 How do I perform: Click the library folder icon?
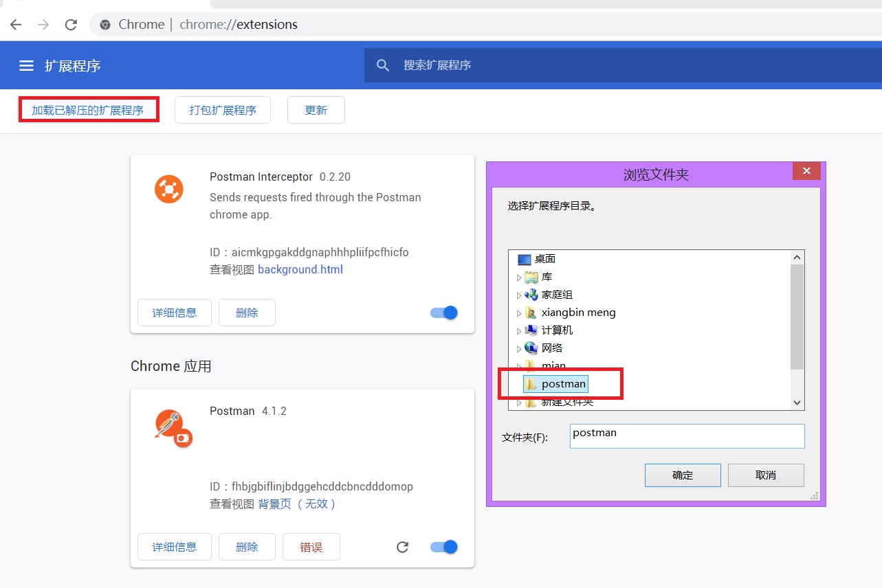click(531, 277)
